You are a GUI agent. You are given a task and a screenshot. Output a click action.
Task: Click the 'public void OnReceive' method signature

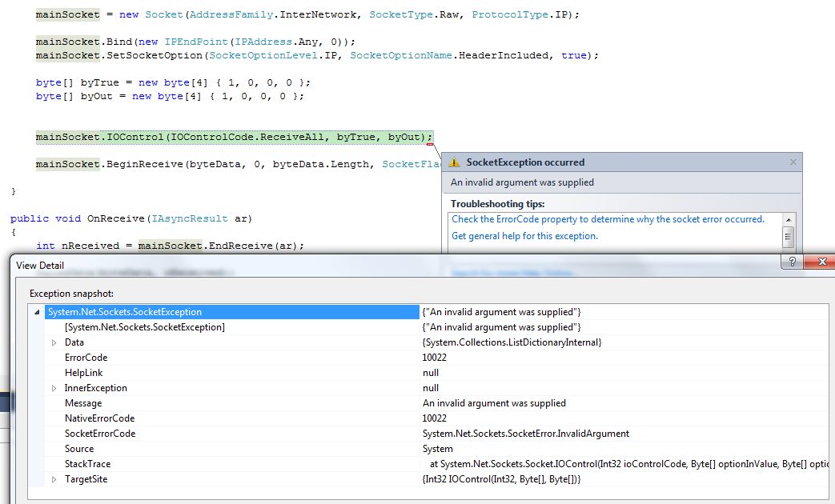pos(131,218)
